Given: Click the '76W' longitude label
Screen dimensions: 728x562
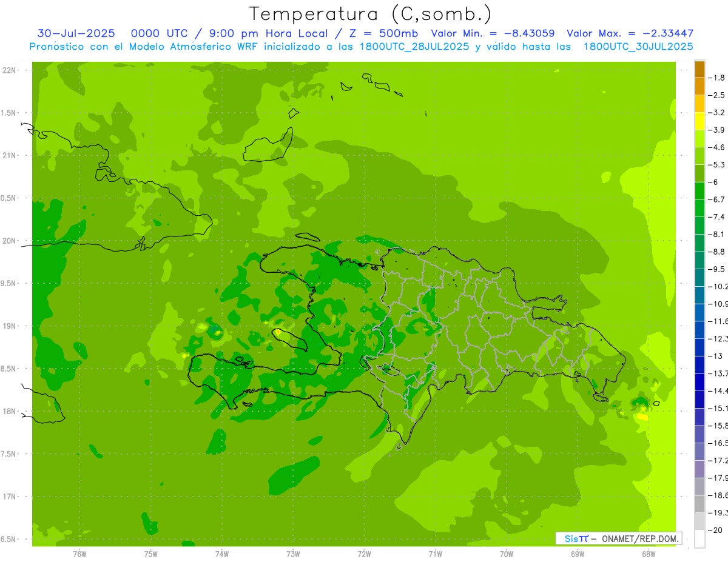Looking at the screenshot, I should click(x=79, y=554).
